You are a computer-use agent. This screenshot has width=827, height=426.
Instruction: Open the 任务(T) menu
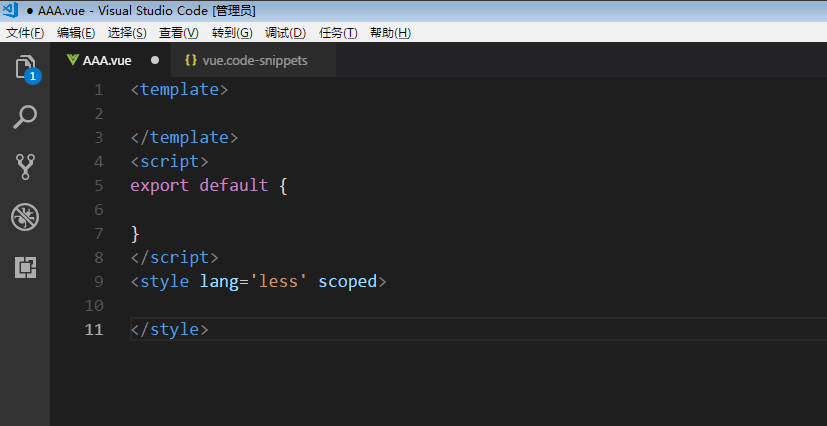[338, 33]
